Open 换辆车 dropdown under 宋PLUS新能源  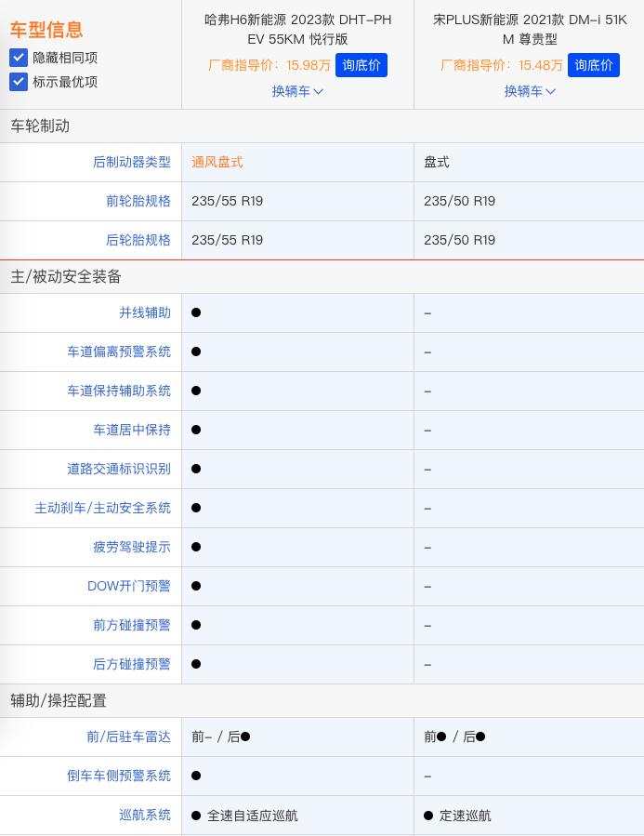[530, 91]
